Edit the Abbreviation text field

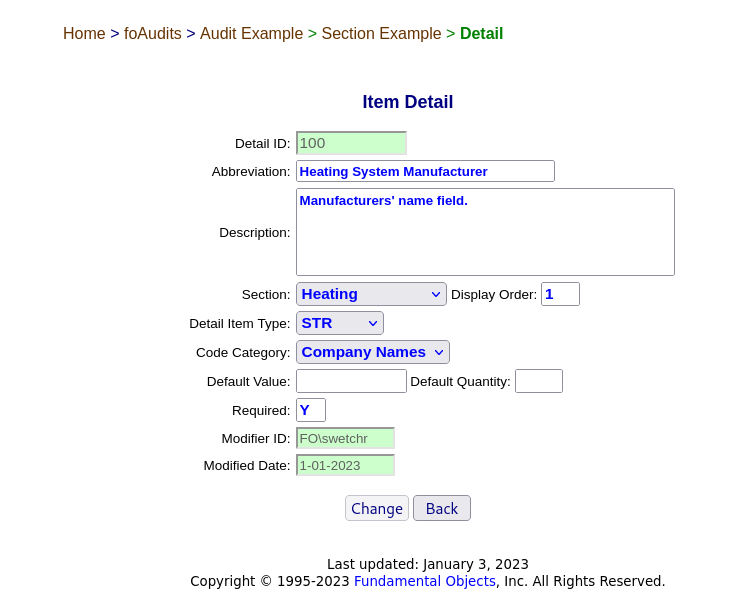point(425,171)
